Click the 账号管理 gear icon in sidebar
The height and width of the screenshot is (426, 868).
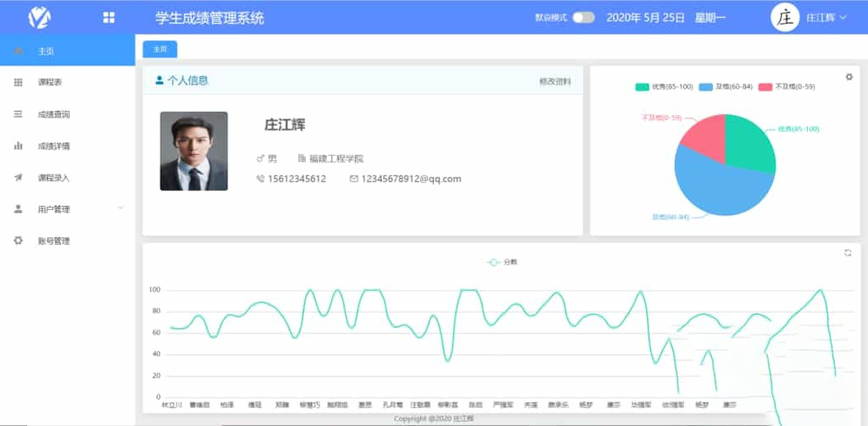pos(19,241)
